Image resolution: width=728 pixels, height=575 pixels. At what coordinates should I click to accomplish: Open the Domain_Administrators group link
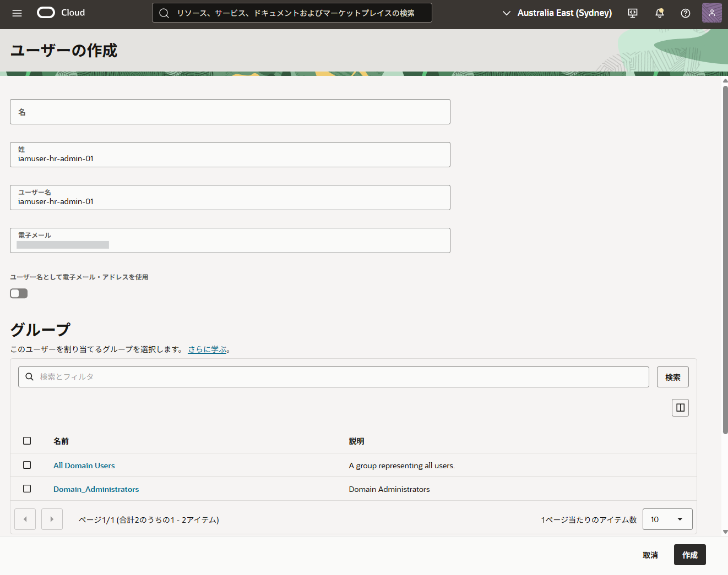click(x=96, y=489)
